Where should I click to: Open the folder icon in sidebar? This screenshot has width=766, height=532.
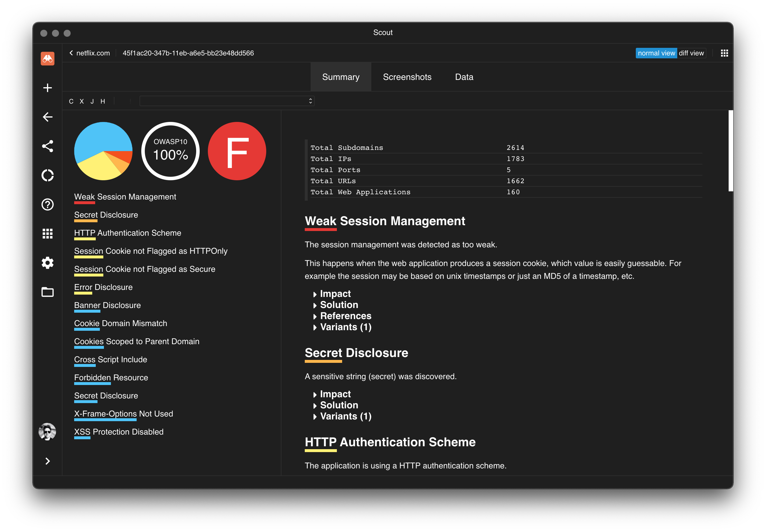pos(47,292)
